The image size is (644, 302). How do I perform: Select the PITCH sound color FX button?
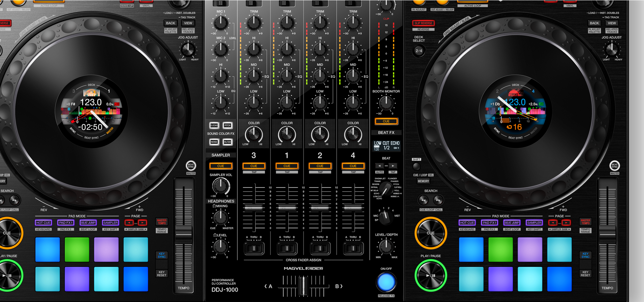228,125
